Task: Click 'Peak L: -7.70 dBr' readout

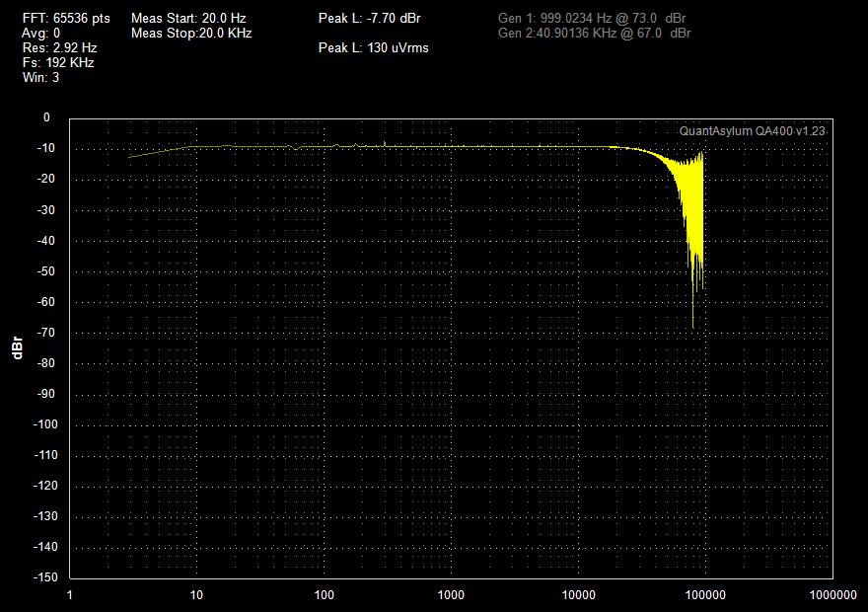Action: click(x=369, y=19)
